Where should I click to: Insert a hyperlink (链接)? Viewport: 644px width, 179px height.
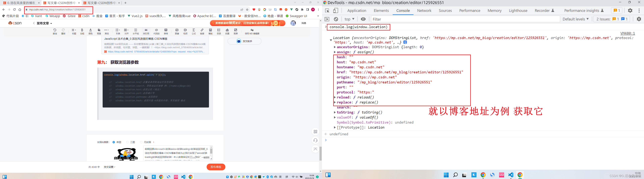tap(202, 31)
